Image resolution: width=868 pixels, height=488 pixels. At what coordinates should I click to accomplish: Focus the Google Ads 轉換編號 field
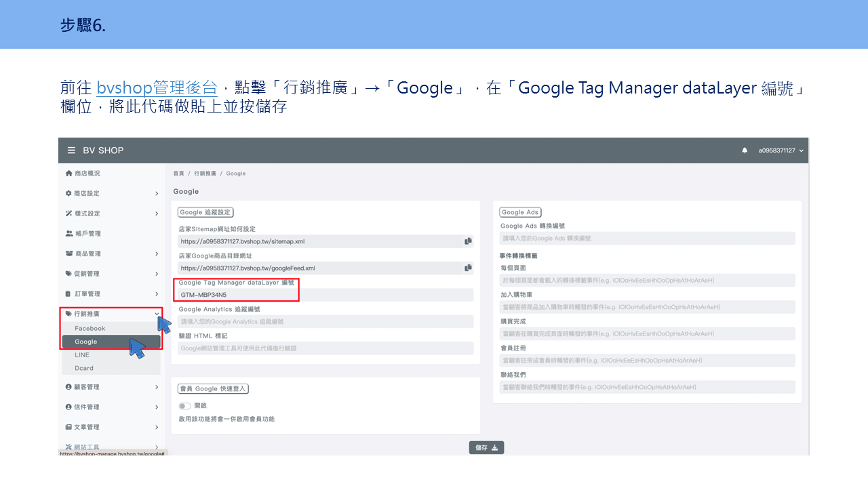(x=648, y=239)
